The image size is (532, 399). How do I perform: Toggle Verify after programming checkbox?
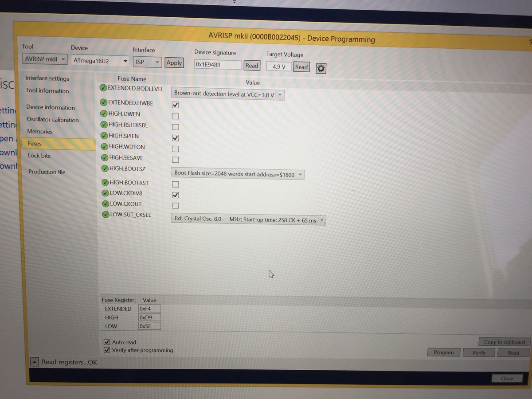pyautogui.click(x=106, y=350)
